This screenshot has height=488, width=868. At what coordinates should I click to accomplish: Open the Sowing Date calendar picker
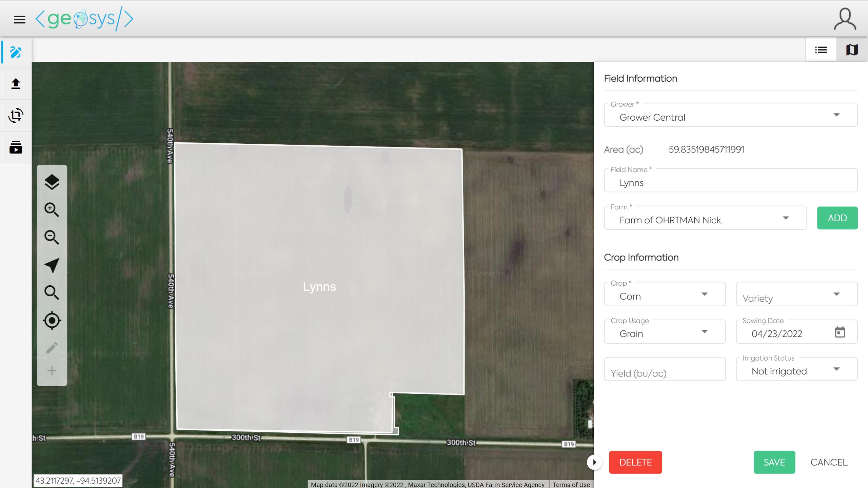coord(840,332)
